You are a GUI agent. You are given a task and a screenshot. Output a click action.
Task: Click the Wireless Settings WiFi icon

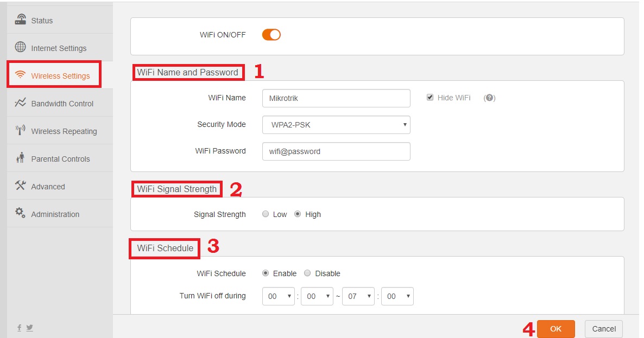click(x=20, y=75)
